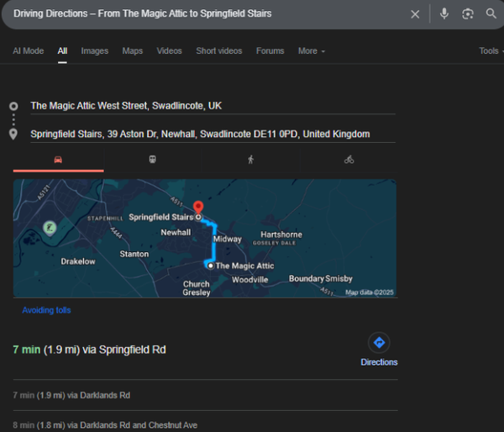The height and width of the screenshot is (432, 504).
Task: Open Avoiding tolls route options
Action: point(46,310)
